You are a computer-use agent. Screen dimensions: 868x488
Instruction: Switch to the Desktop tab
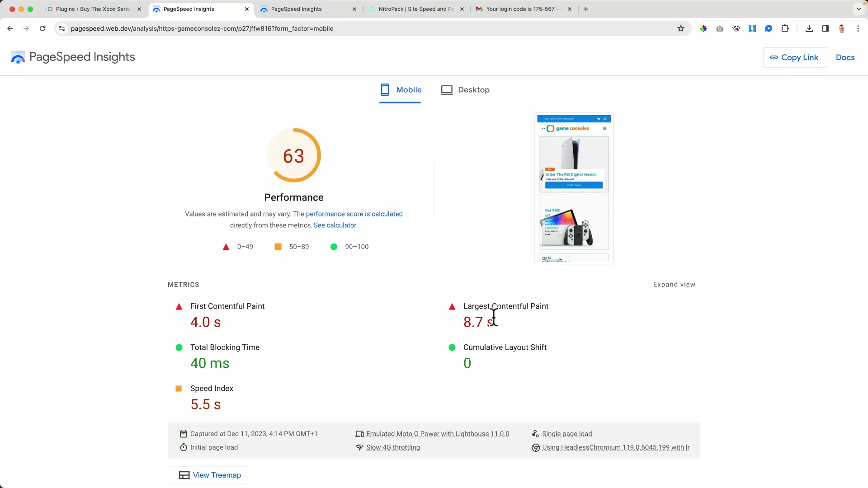465,89
